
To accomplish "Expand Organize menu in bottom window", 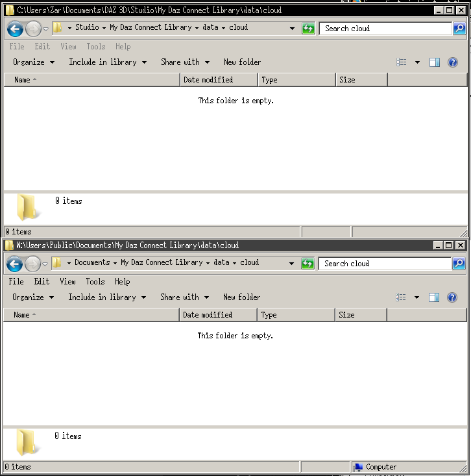I will click(33, 297).
